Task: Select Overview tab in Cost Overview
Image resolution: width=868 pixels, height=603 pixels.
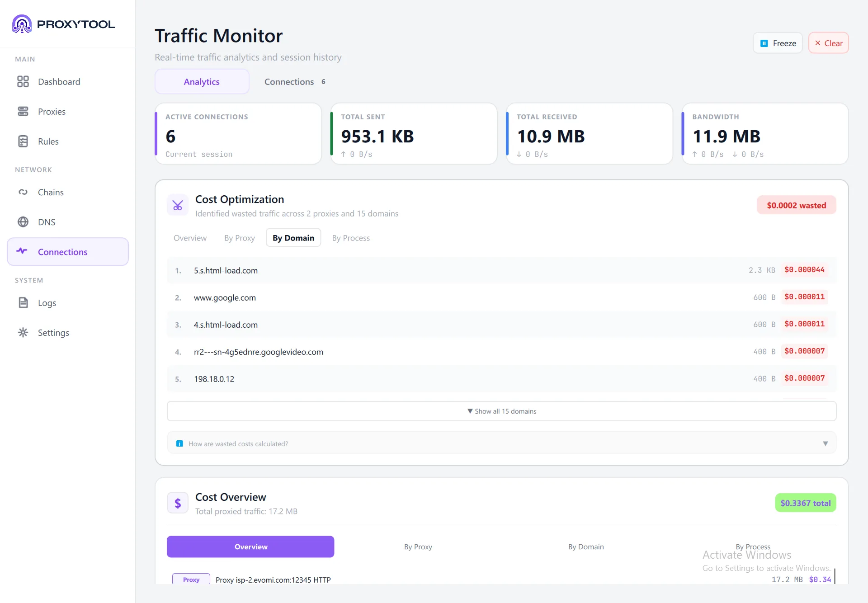Action: click(250, 546)
